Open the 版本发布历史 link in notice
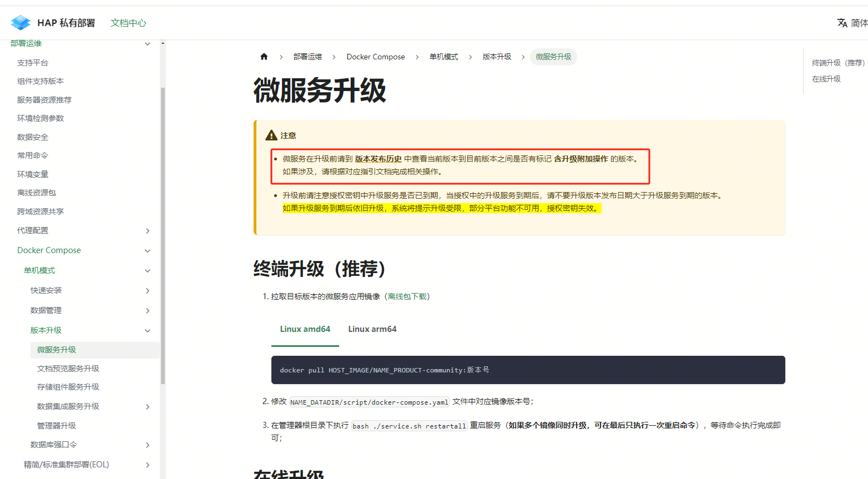The width and height of the screenshot is (868, 479). [x=378, y=159]
